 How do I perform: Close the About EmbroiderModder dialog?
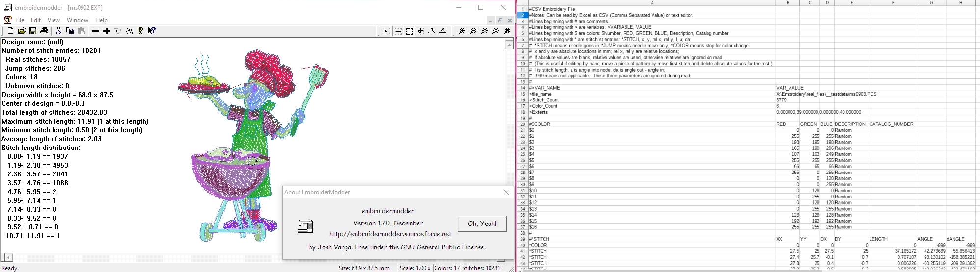point(506,192)
